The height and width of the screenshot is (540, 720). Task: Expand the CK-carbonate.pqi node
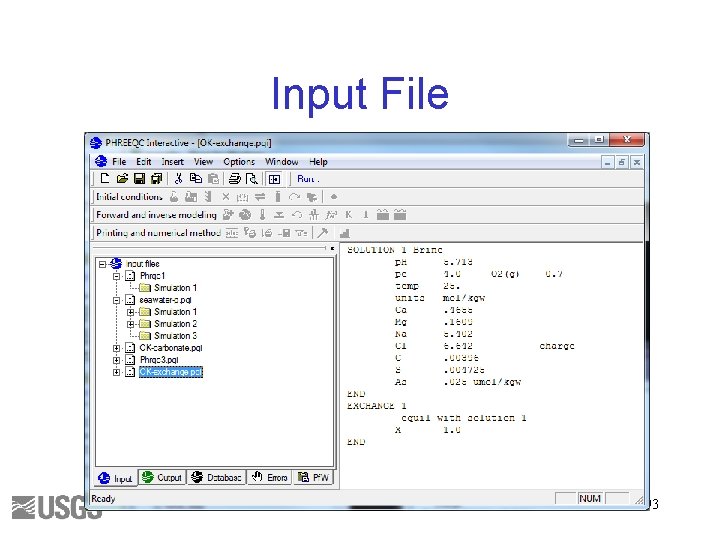pos(117,348)
